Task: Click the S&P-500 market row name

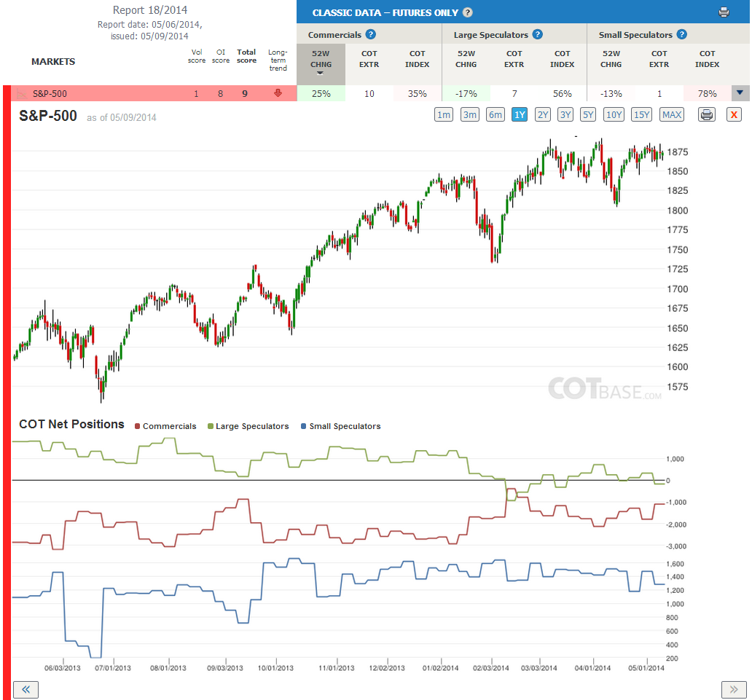Action: pyautogui.click(x=50, y=94)
